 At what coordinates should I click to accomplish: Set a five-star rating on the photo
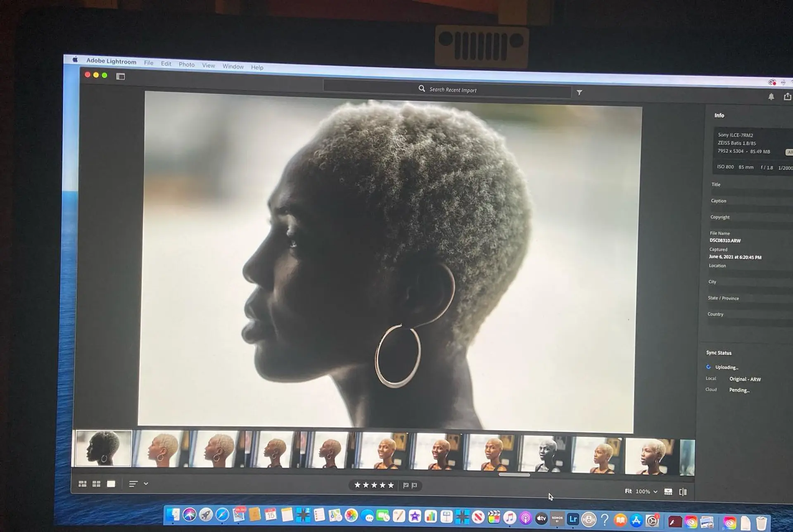tap(391, 485)
